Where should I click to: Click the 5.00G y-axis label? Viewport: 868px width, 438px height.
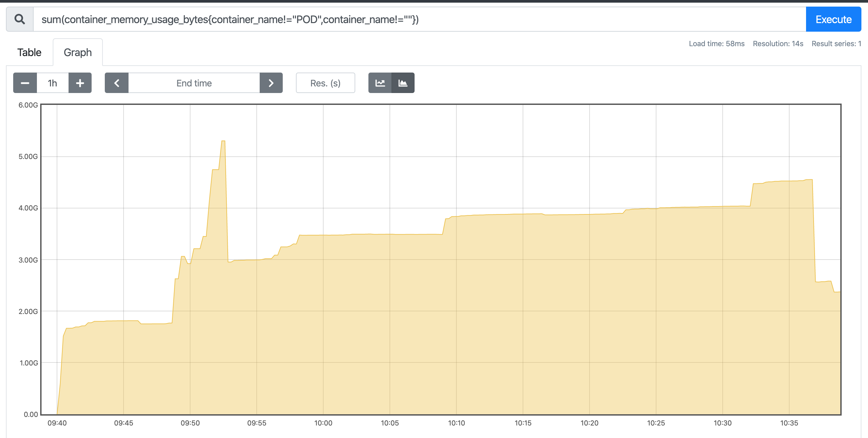tap(28, 156)
